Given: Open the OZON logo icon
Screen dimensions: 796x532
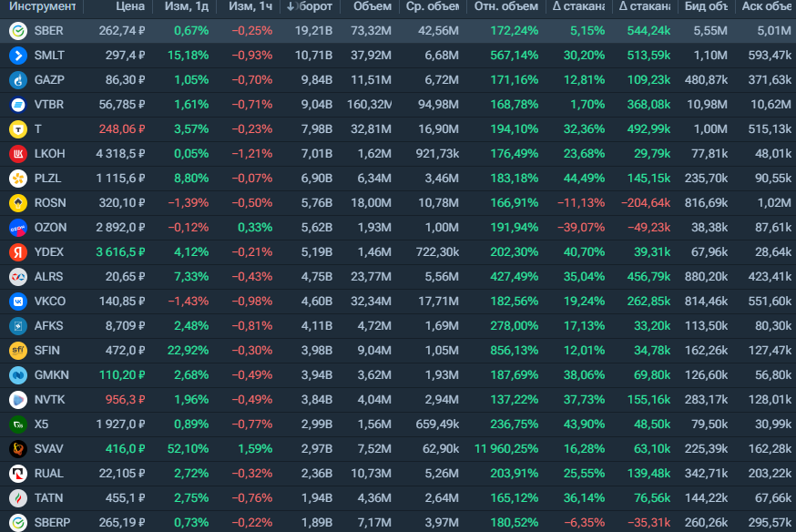Looking at the screenshot, I should tap(18, 228).
